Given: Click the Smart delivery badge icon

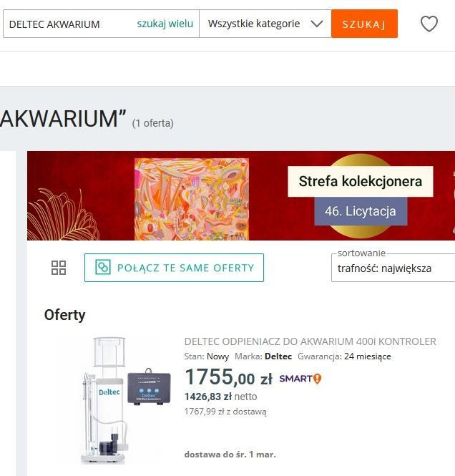Looking at the screenshot, I should click(300, 379).
